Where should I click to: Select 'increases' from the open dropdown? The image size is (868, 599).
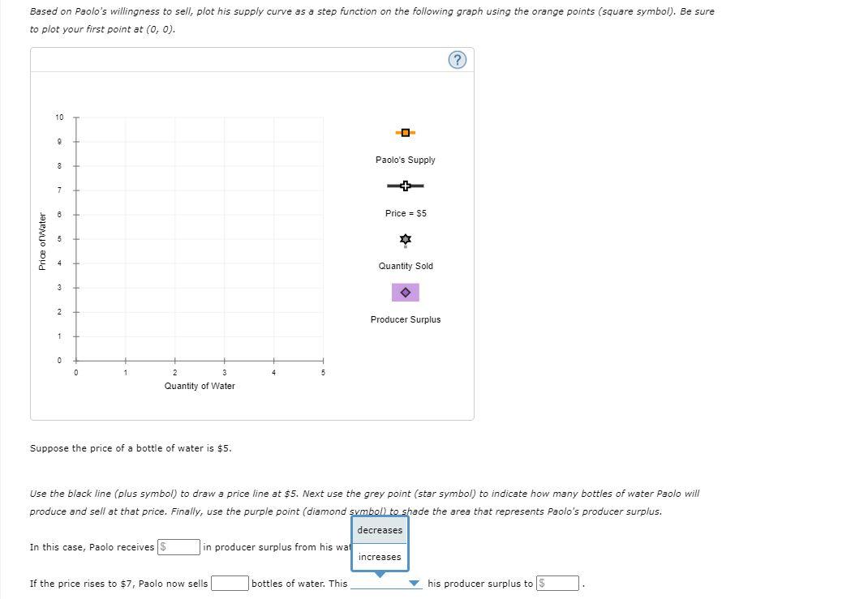click(380, 557)
